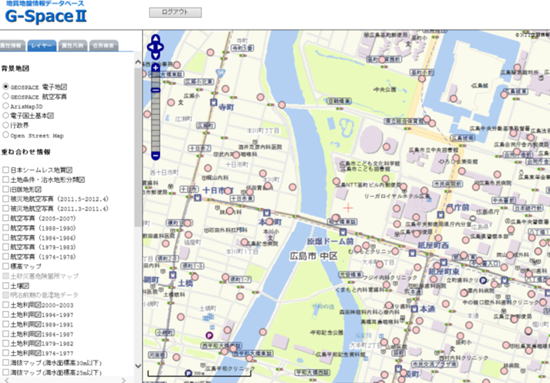Zoom in using the plus button

coord(155,68)
